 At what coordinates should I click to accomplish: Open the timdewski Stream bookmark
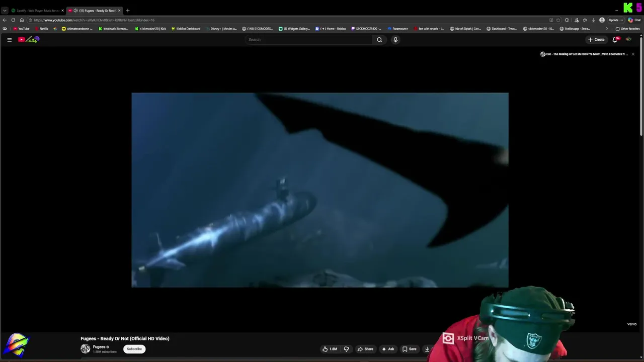pos(113,29)
